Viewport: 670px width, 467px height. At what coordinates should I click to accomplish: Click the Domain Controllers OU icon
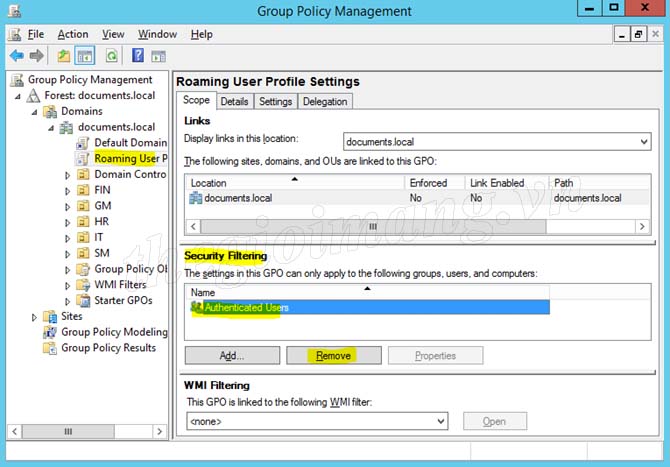tap(83, 174)
